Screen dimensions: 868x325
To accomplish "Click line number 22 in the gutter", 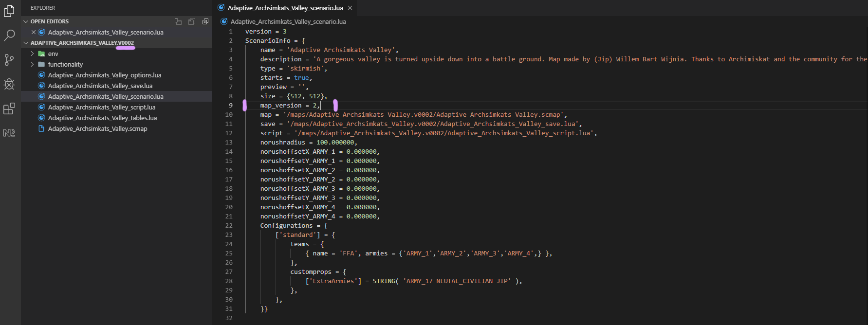I will pos(229,225).
